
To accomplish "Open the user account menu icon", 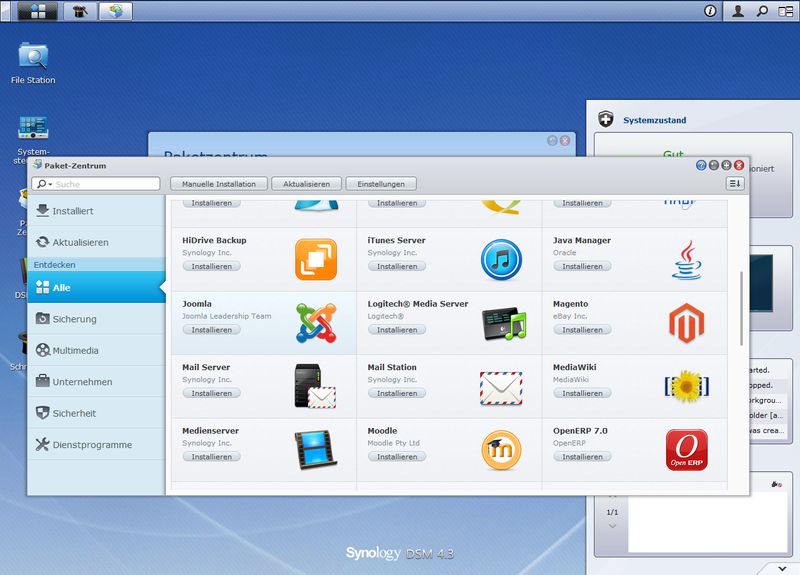I will [x=738, y=11].
